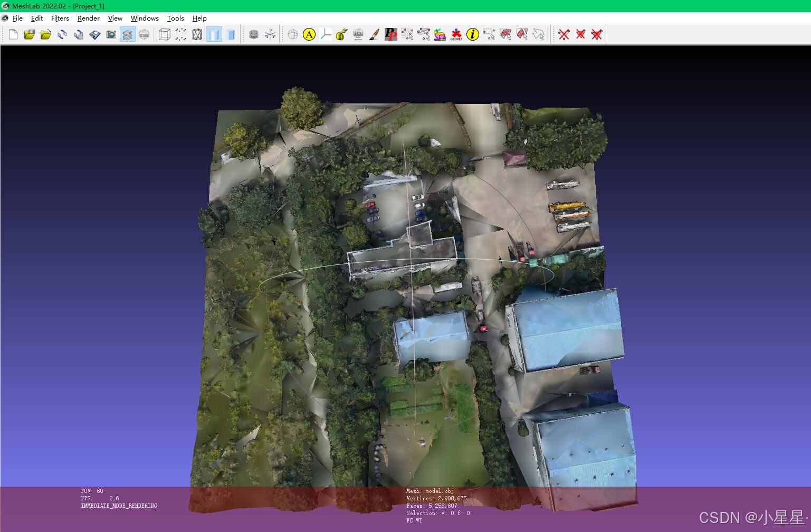Viewport: 811px width, 532px height.
Task: Delete the selected faces
Action: [x=580, y=35]
